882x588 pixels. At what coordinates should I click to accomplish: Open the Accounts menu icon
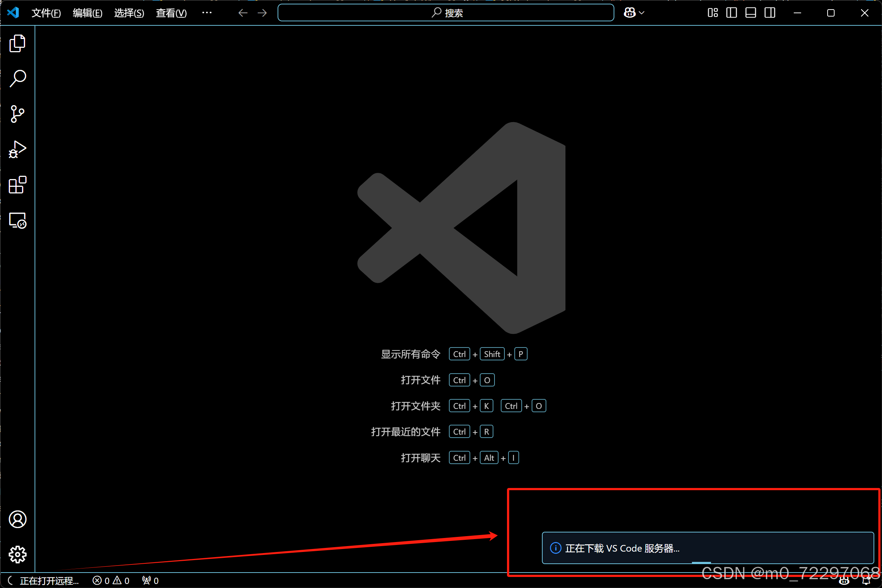click(x=18, y=519)
